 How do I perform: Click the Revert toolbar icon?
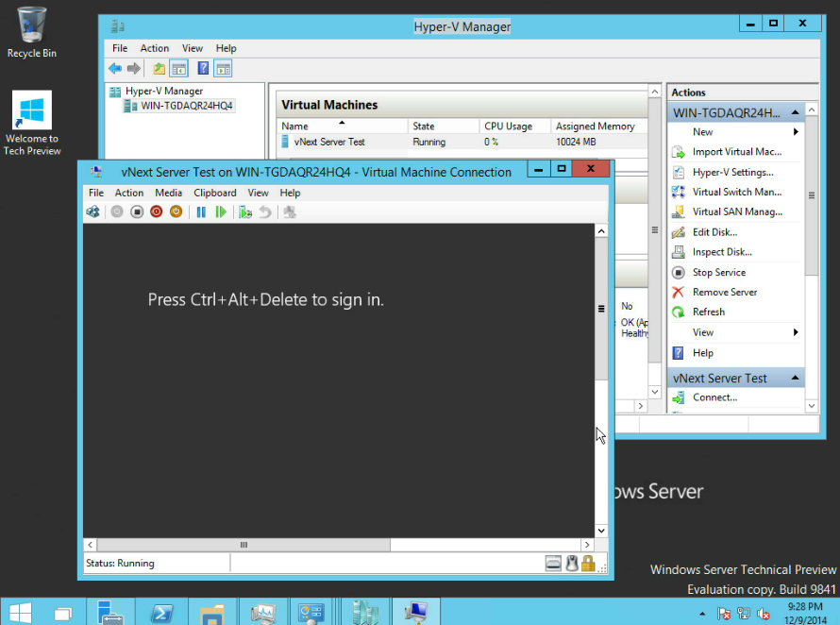[264, 212]
